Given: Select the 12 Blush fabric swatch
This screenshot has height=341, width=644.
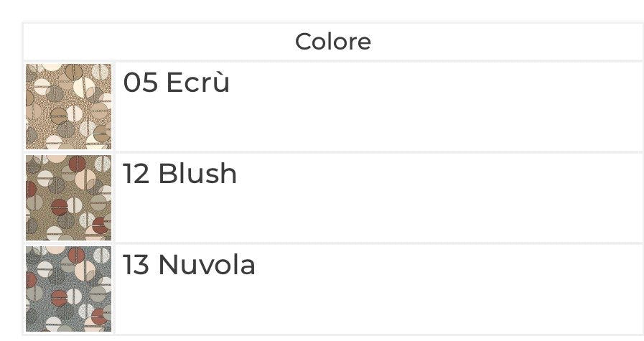Looking at the screenshot, I should tap(68, 197).
